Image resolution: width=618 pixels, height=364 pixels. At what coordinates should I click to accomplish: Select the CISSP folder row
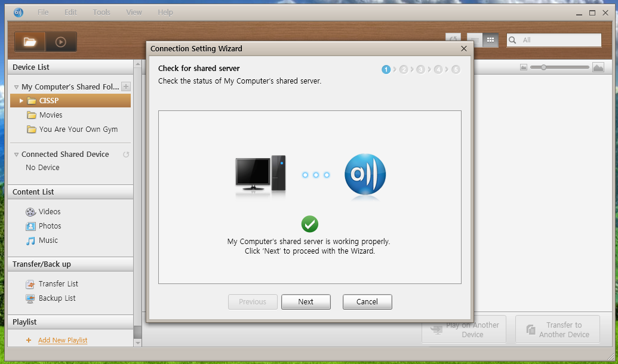(70, 100)
